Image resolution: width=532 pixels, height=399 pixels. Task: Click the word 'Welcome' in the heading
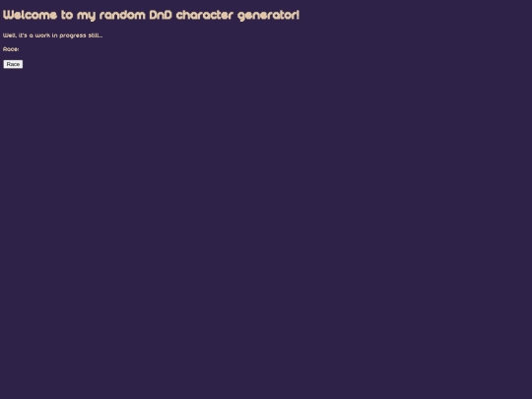click(30, 15)
